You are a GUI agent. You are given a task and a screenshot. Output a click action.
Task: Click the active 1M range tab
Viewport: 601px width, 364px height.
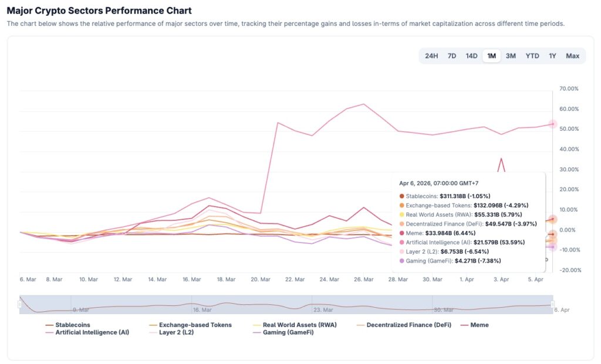[491, 56]
